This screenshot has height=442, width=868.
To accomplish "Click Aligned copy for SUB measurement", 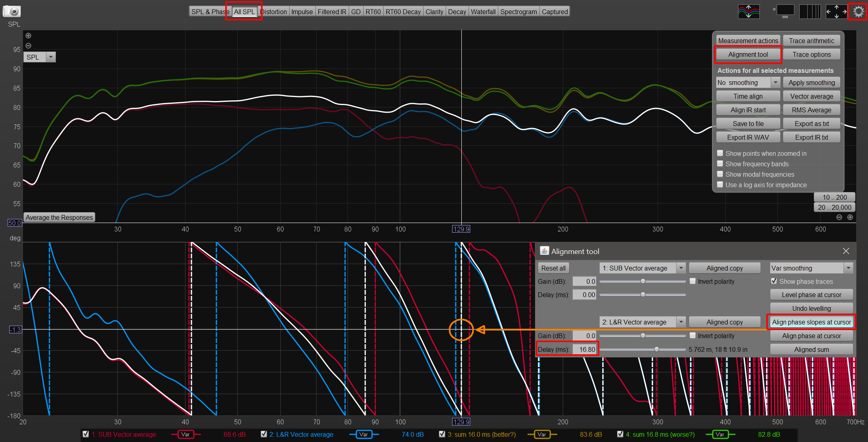I will pyautogui.click(x=725, y=268).
